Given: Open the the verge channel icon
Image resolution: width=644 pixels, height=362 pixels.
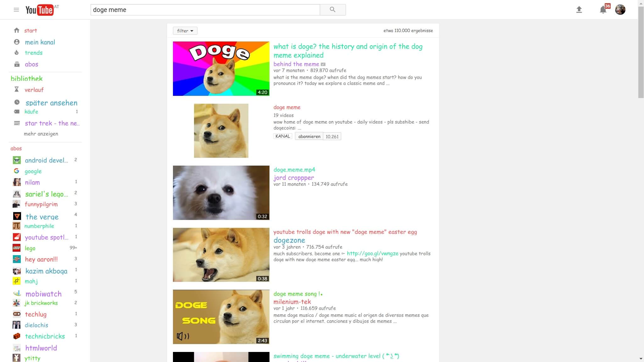Looking at the screenshot, I should click(17, 216).
